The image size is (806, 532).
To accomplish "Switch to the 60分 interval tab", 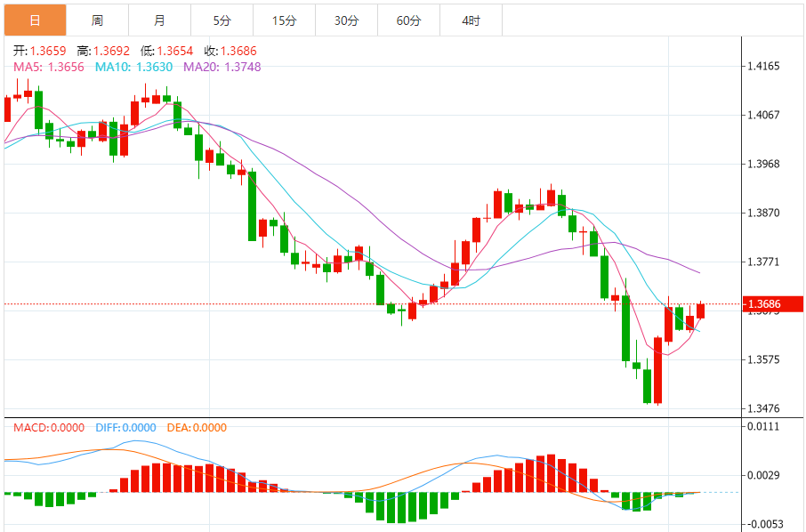I will tap(408, 20).
